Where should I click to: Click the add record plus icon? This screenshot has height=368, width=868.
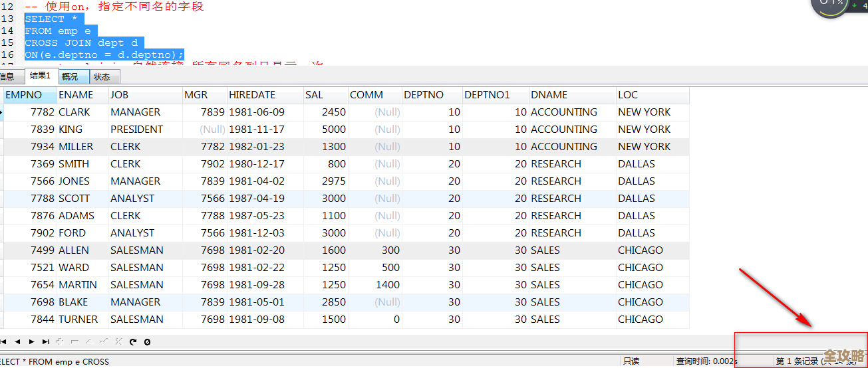click(x=60, y=341)
